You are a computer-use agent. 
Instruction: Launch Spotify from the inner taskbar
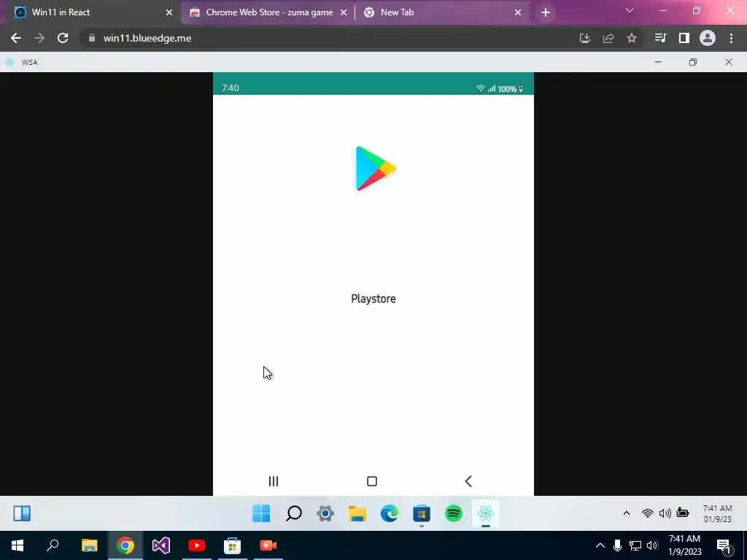point(454,513)
